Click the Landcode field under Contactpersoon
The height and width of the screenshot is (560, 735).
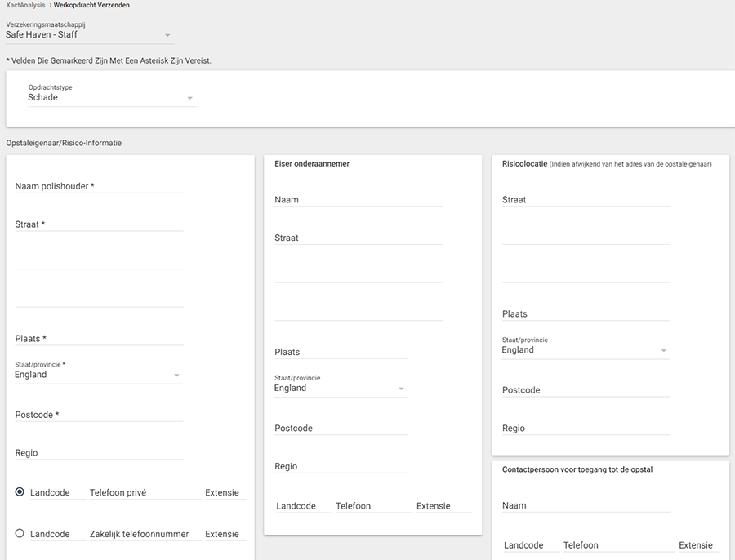pyautogui.click(x=532, y=545)
